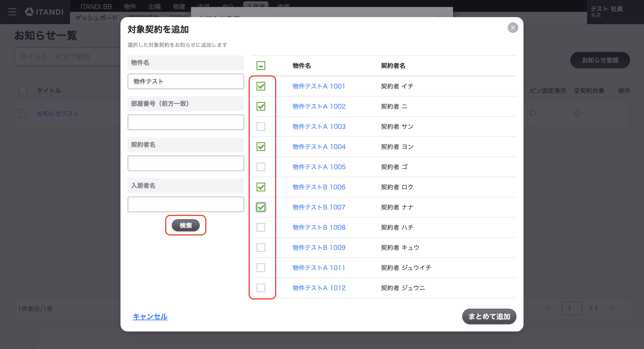Go to next page arrow in pagination
Viewport: 644px width, 349px height.
[x=612, y=309]
